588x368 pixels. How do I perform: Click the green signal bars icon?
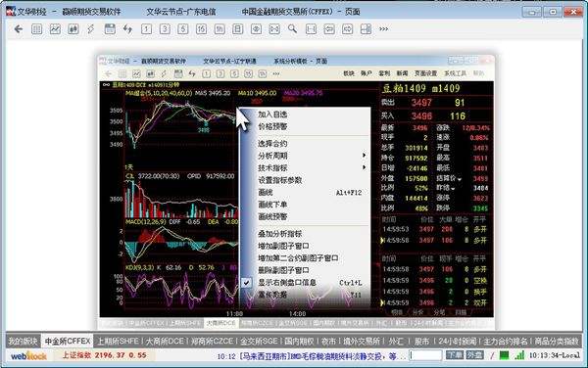click(519, 355)
